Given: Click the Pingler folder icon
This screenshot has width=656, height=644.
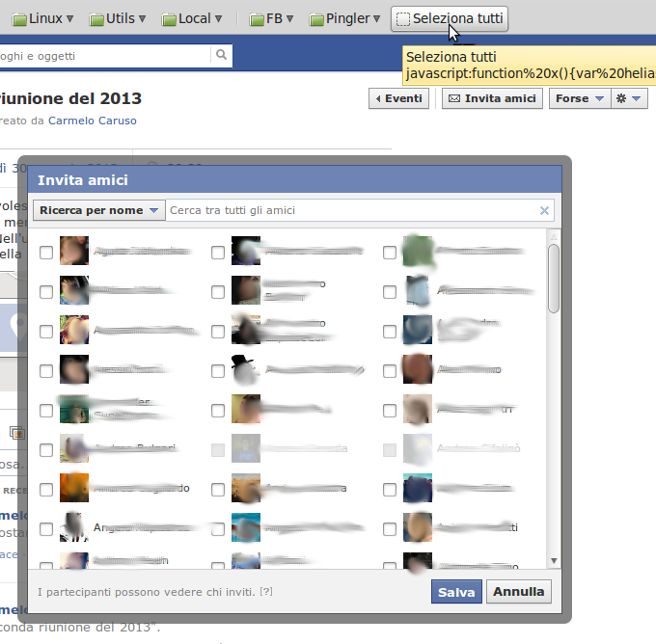Looking at the screenshot, I should (316, 19).
